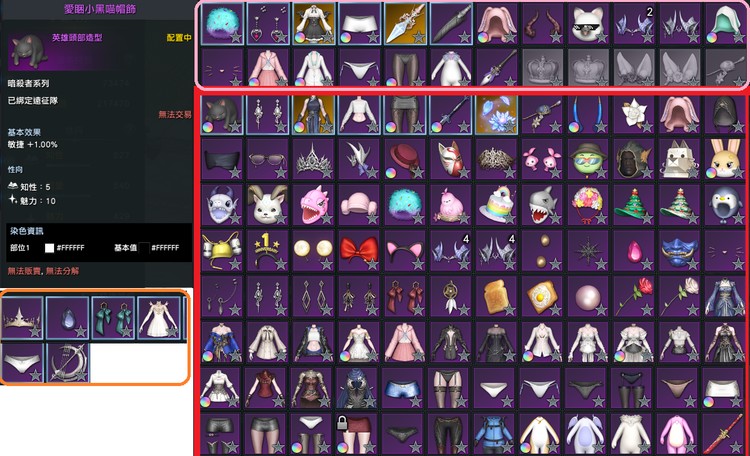Click the 1st anniversary headband
This screenshot has width=750, height=456.
[x=267, y=251]
